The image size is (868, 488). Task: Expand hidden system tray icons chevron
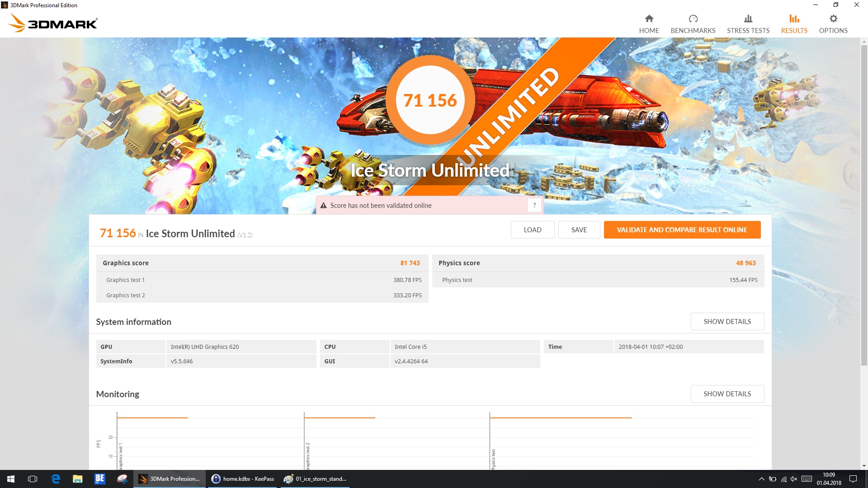tap(761, 479)
